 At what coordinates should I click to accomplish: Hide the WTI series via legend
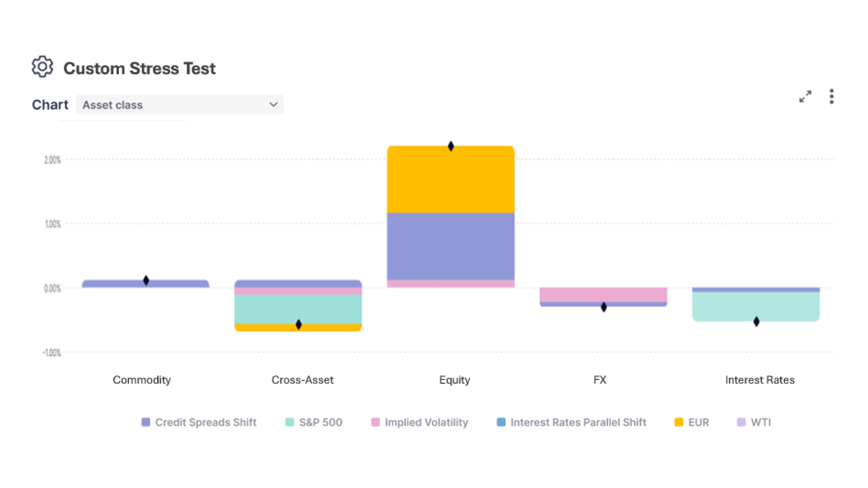[760, 422]
